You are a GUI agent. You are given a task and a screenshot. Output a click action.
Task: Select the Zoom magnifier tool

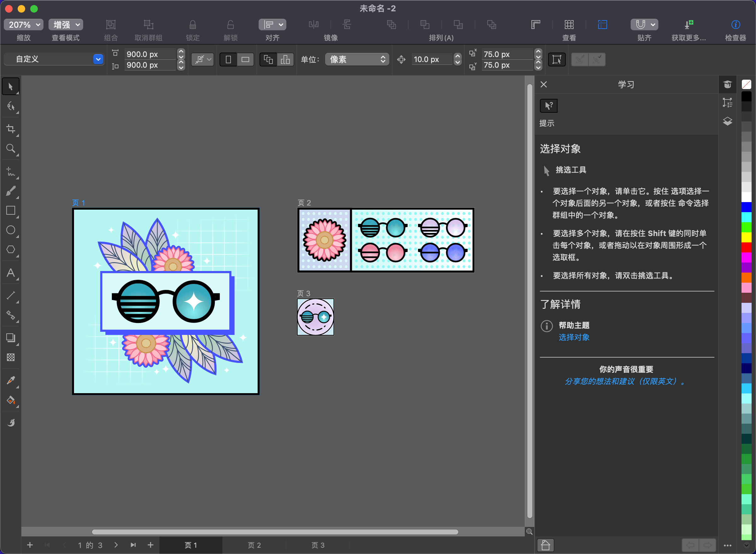(10, 149)
